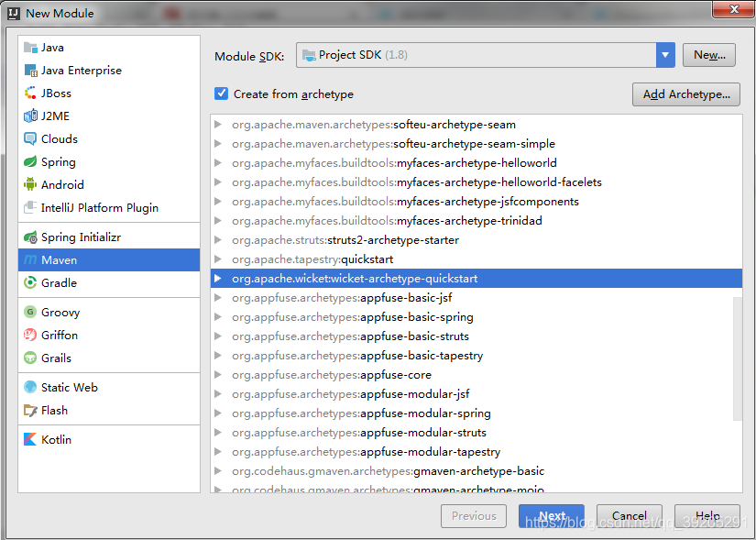Select Gradle module type
756x540 pixels.
109,282
